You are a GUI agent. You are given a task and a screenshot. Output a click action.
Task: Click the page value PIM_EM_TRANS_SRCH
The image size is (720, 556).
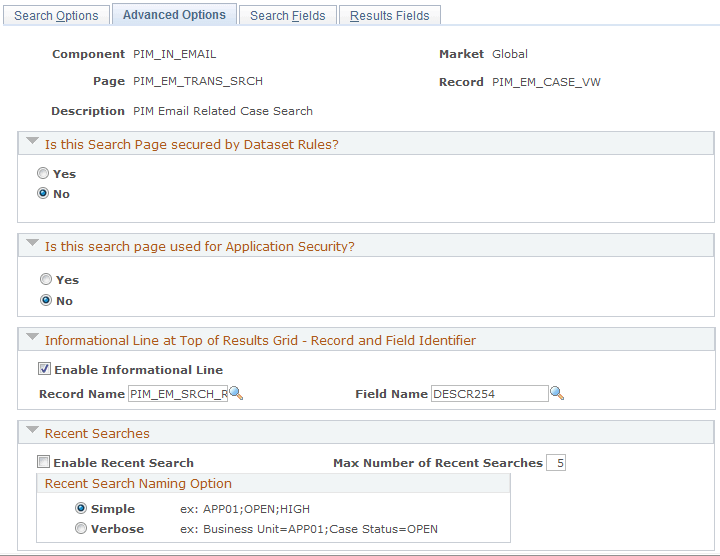(x=198, y=81)
